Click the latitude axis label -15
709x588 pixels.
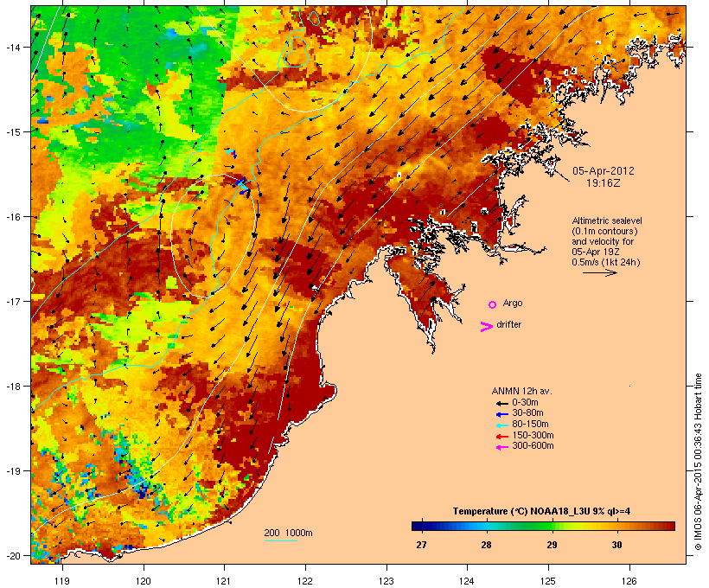pyautogui.click(x=12, y=132)
